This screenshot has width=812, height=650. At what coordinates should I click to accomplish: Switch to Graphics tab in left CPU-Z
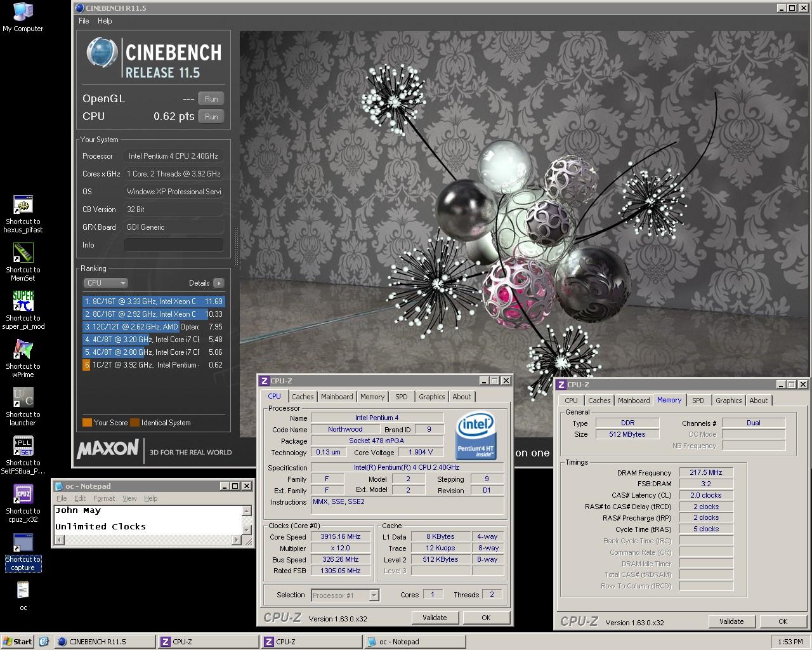[x=432, y=397]
